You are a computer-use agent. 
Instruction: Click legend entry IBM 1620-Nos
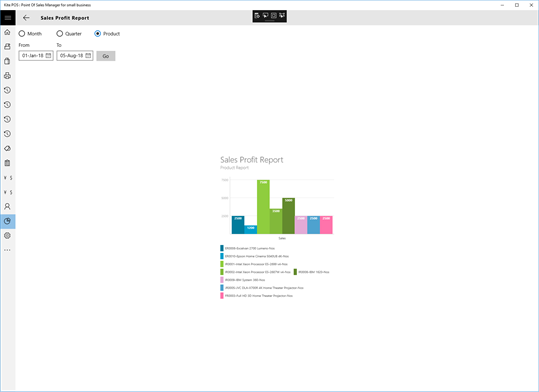[311, 272]
